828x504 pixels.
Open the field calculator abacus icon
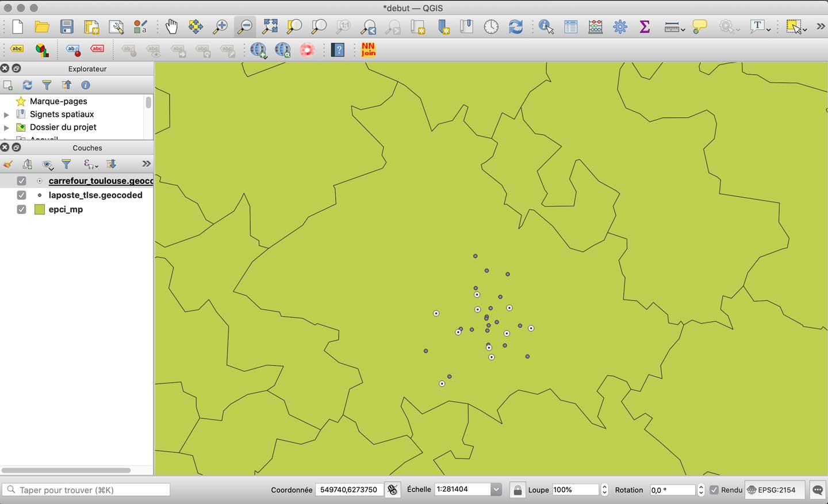click(x=595, y=26)
